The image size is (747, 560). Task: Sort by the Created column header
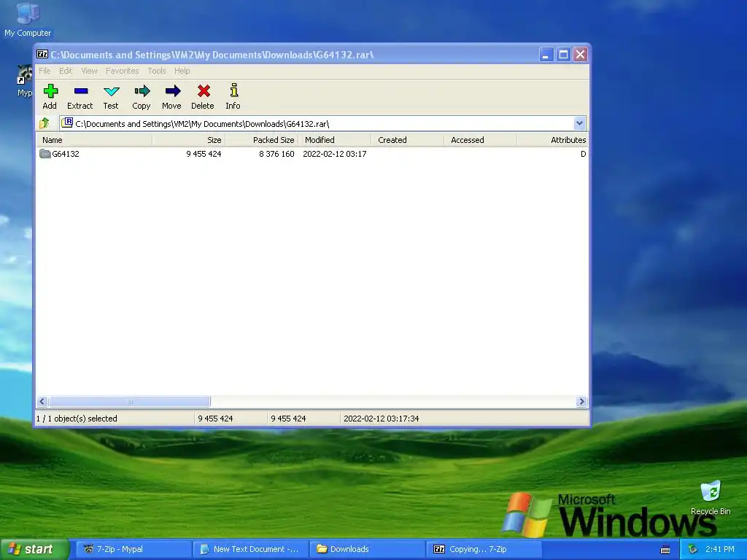coord(407,140)
